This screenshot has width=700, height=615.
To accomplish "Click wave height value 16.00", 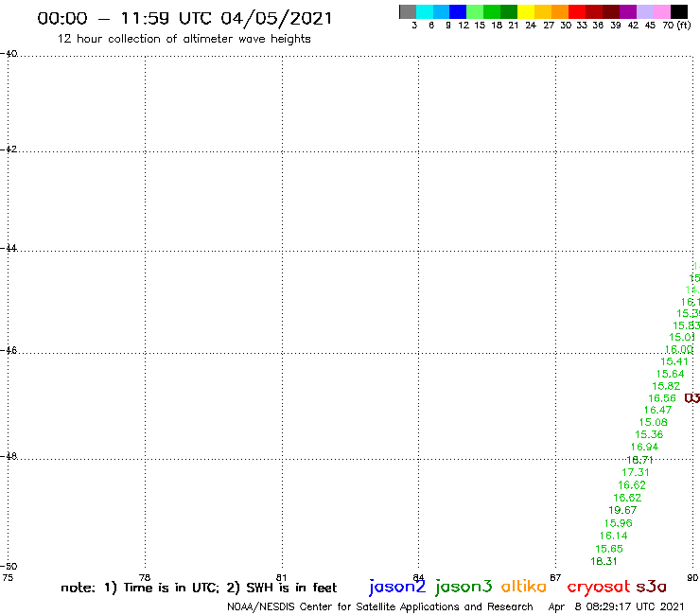I will [678, 349].
